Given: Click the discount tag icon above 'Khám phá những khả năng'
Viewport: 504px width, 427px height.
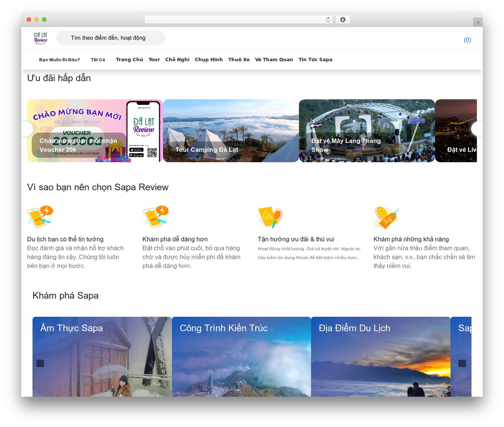Looking at the screenshot, I should [x=386, y=217].
